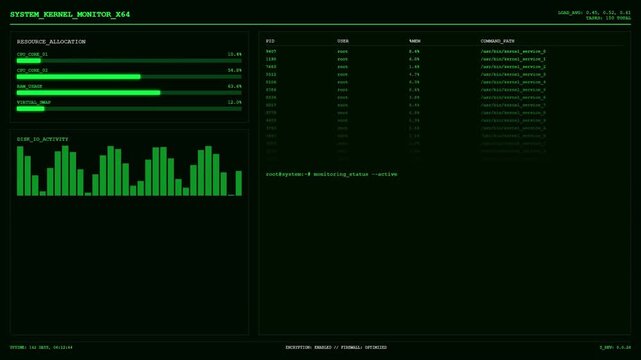Viewport: 641px width, 360px height.
Task: Click the RAM_USAGE percentage value
Action: (235, 86)
